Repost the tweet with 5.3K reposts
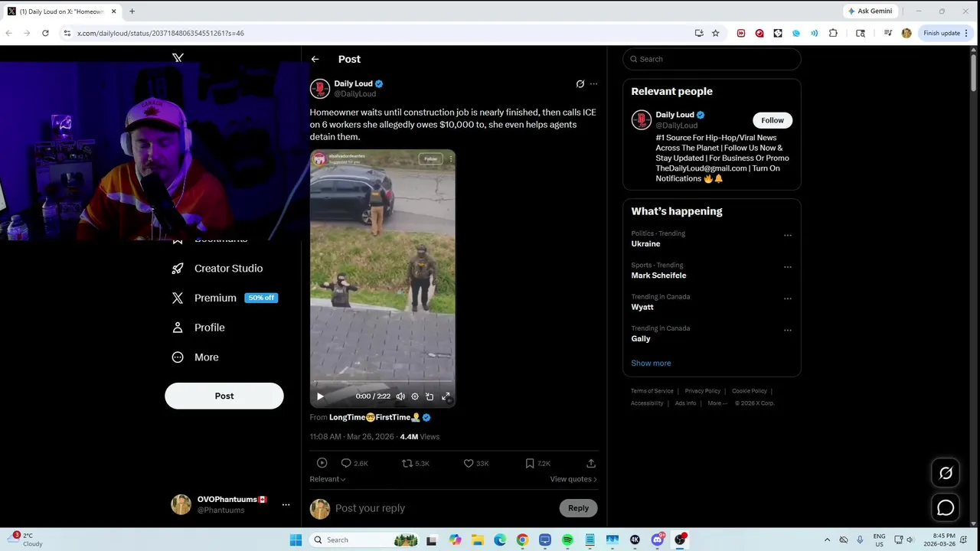980x551 pixels. click(416, 463)
